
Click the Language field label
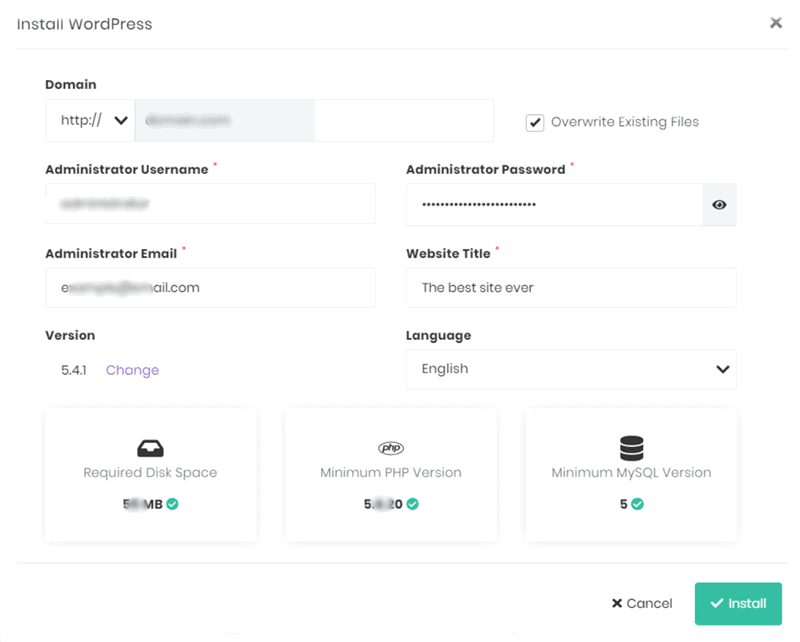(439, 336)
